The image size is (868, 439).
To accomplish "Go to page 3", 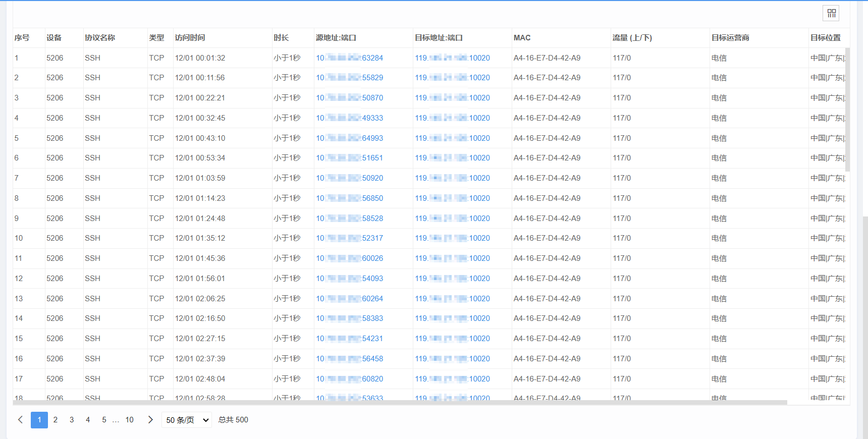I will pyautogui.click(x=72, y=420).
